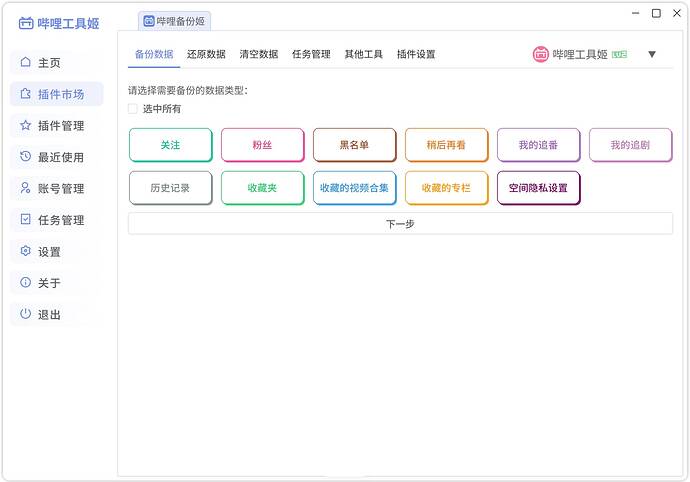Click the pink account avatar icon
690x482 pixels.
[x=540, y=54]
